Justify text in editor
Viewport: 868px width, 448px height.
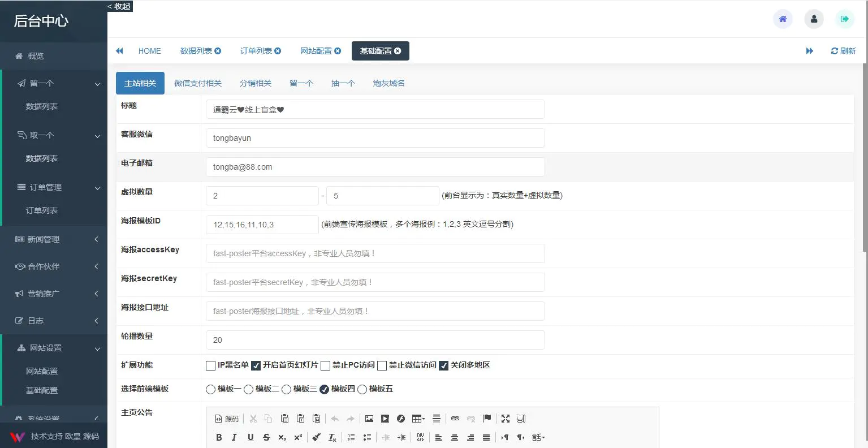[x=486, y=437]
